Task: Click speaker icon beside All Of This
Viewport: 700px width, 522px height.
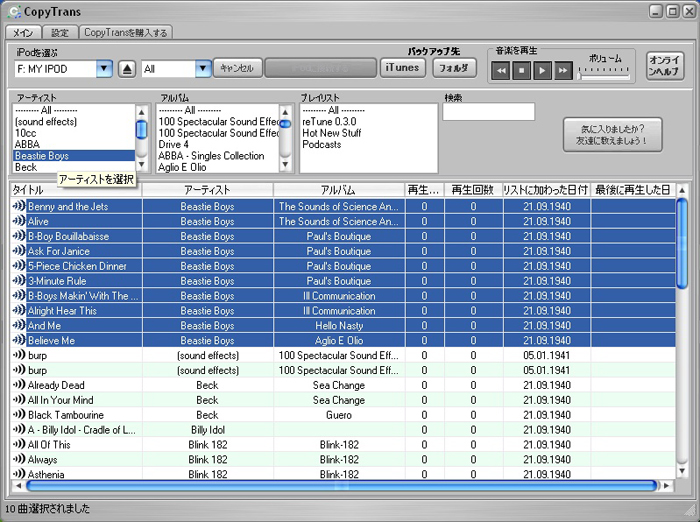Action: click(19, 444)
